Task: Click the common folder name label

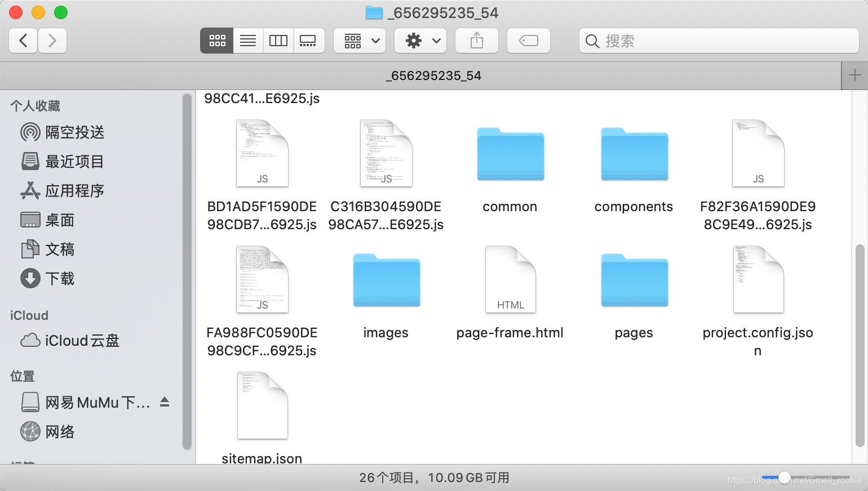Action: pos(510,207)
